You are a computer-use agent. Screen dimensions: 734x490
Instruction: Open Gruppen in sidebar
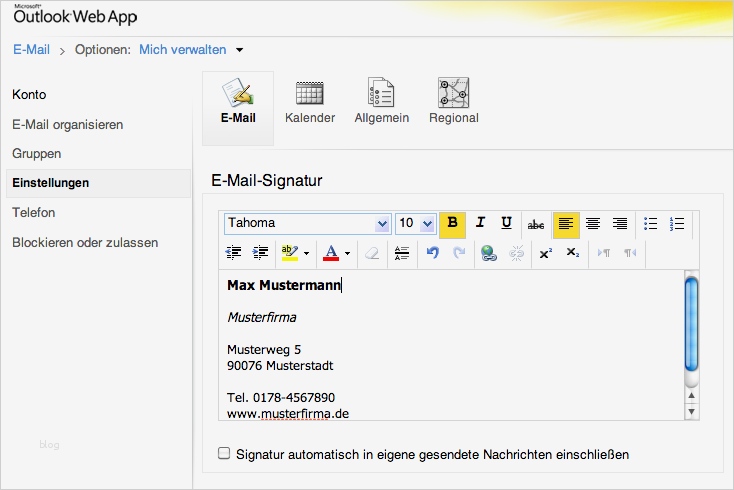click(37, 154)
